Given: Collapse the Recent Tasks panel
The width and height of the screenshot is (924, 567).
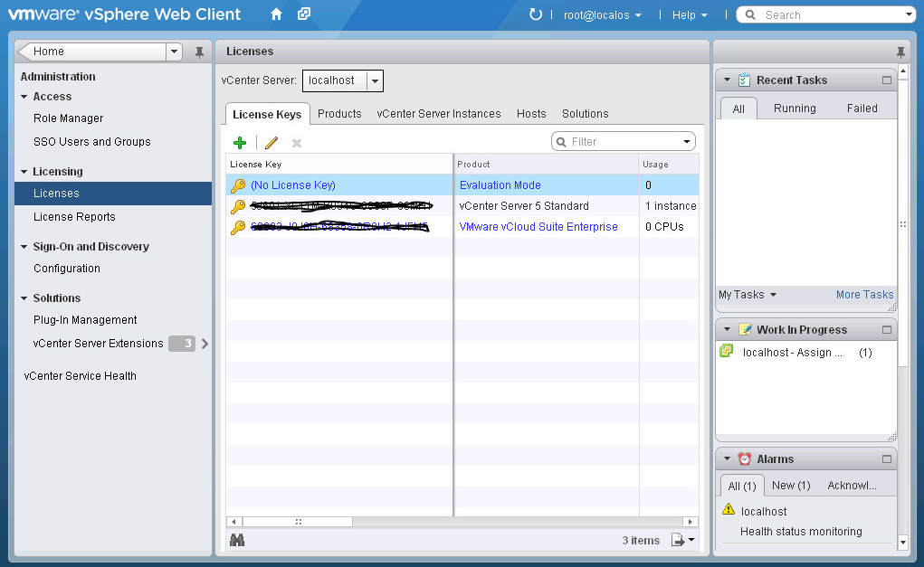Looking at the screenshot, I should tap(728, 80).
